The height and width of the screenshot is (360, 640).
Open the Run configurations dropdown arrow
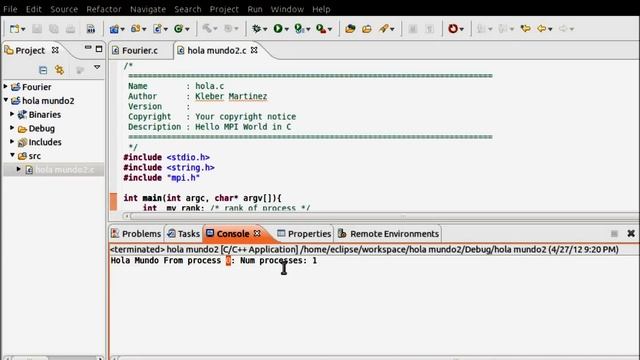(287, 29)
